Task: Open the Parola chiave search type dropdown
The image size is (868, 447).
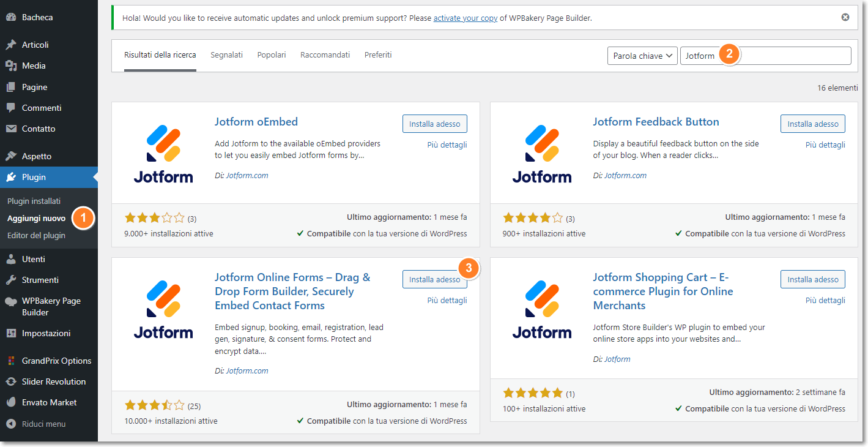Action: coord(642,56)
